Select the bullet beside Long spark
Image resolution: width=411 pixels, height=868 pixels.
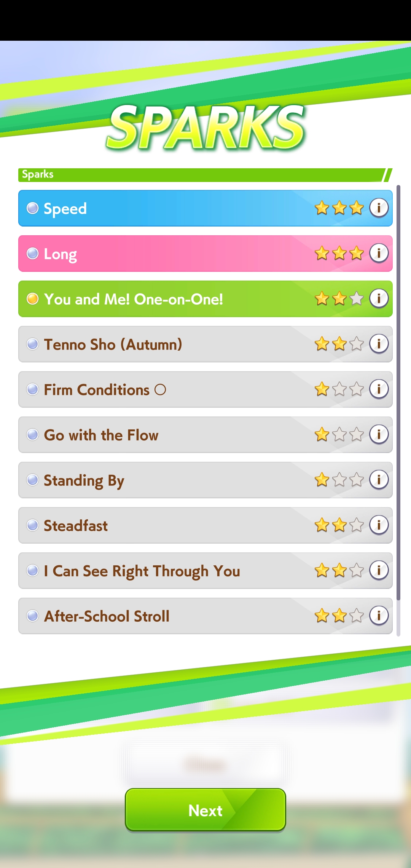click(x=33, y=254)
